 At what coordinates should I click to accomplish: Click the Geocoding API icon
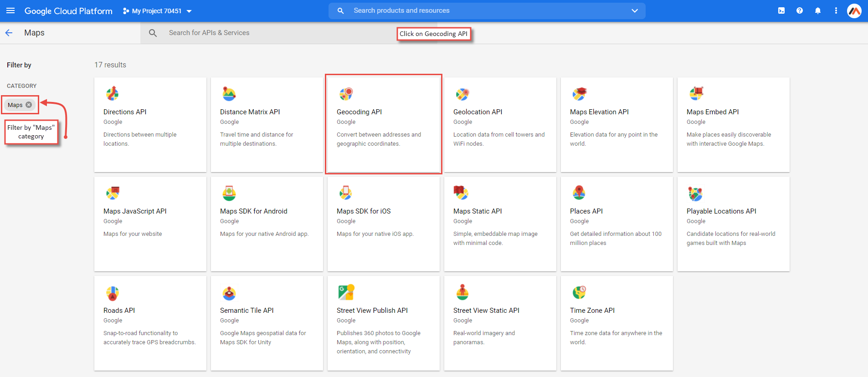click(346, 94)
